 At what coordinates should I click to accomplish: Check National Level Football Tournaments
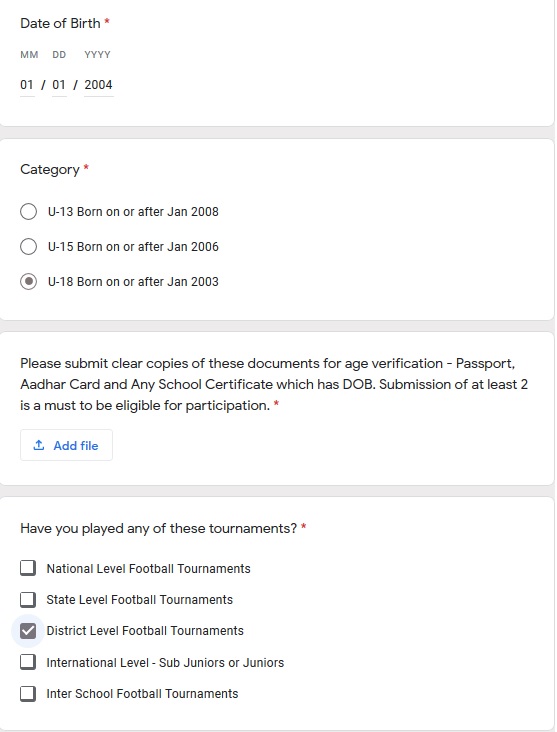[x=28, y=568]
